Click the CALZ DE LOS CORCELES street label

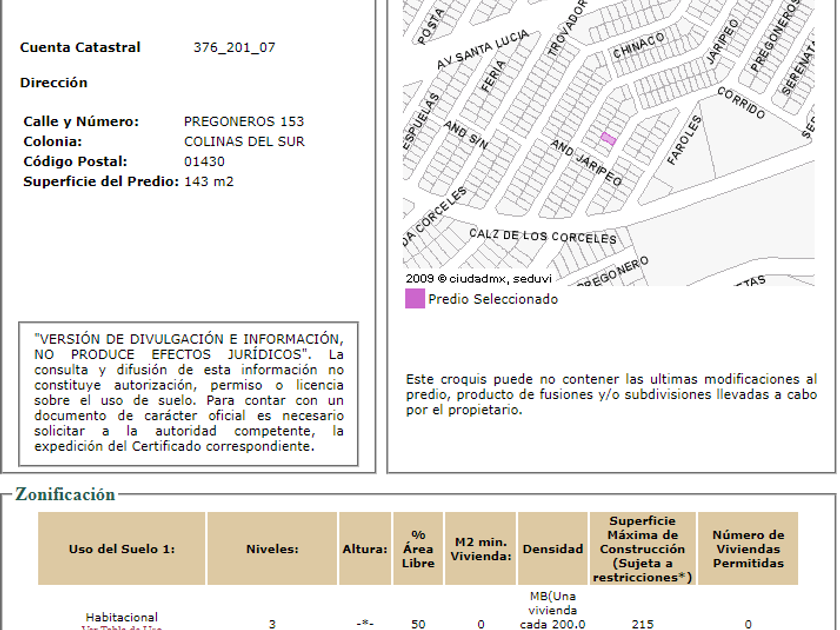click(543, 236)
